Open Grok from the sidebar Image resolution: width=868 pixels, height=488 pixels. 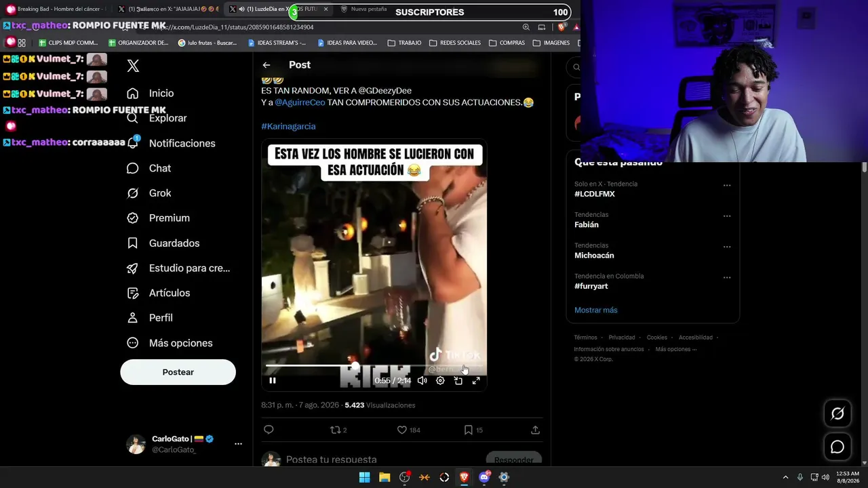coord(149,193)
